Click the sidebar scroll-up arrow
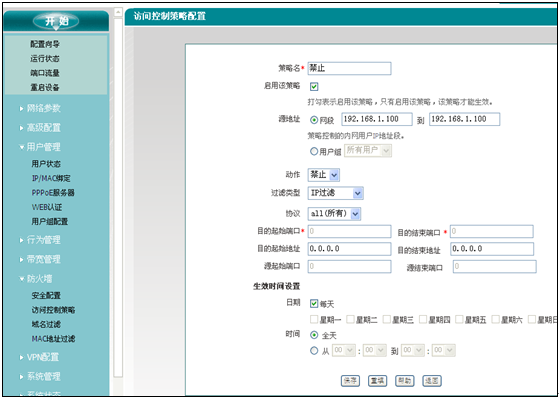 [118, 12]
